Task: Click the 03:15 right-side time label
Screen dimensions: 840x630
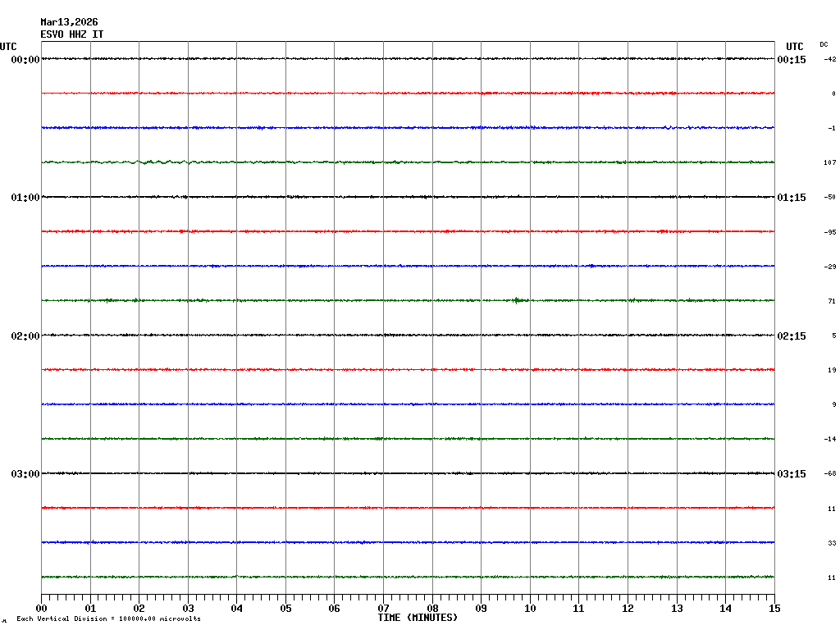Action: [x=792, y=474]
